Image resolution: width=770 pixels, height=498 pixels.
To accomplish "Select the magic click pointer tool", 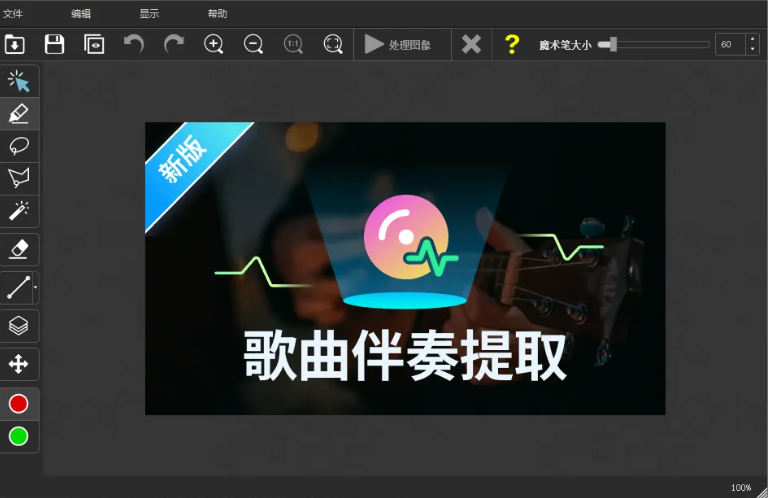I will (x=19, y=81).
